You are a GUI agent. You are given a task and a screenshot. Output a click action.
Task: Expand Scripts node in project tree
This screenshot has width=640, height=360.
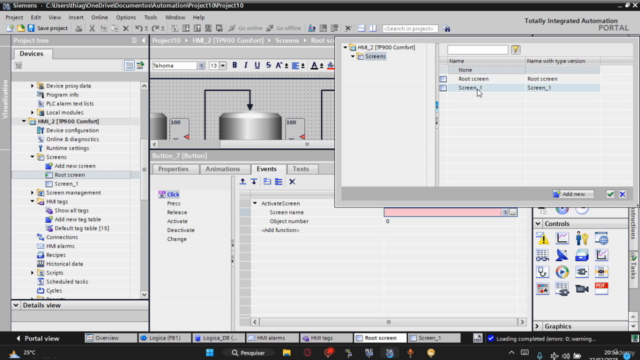pos(32,273)
